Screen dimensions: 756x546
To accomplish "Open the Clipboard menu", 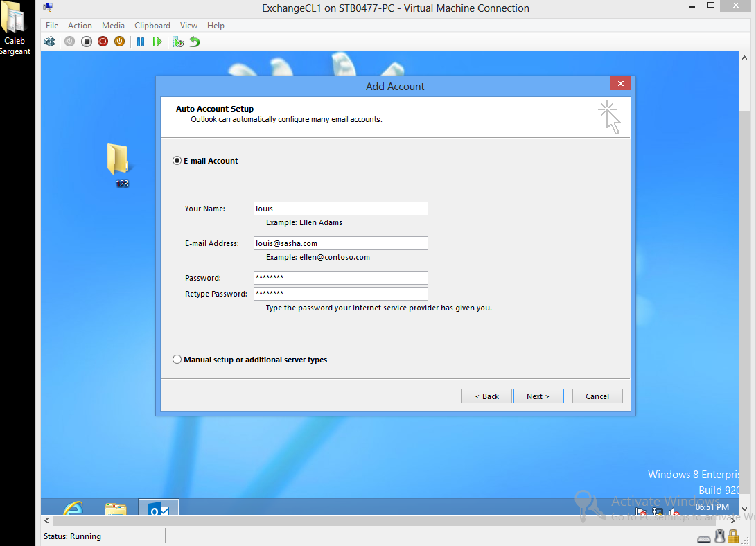I will coord(152,26).
